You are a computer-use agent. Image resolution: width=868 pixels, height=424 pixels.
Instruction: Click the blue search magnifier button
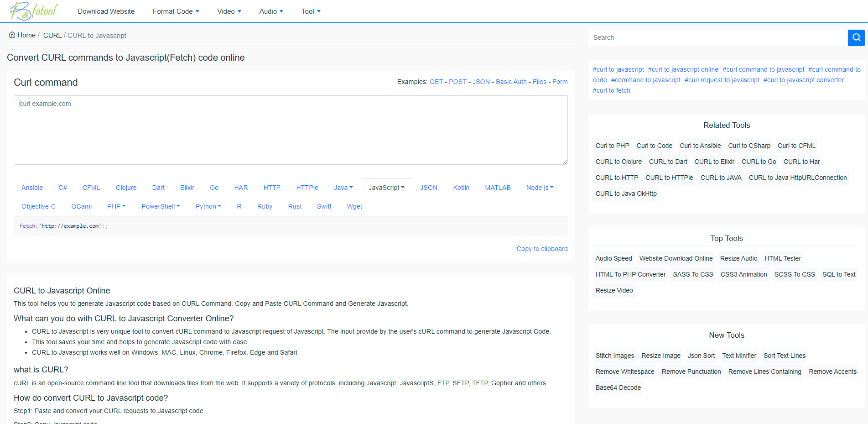pos(856,37)
